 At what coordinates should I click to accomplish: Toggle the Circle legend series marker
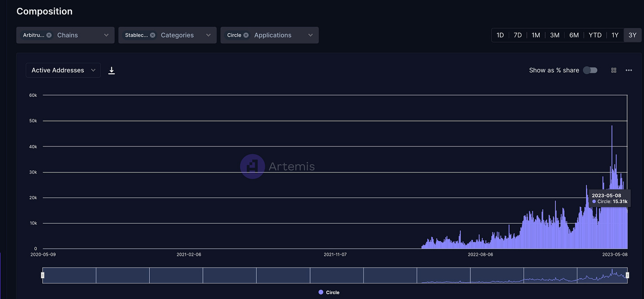point(321,292)
